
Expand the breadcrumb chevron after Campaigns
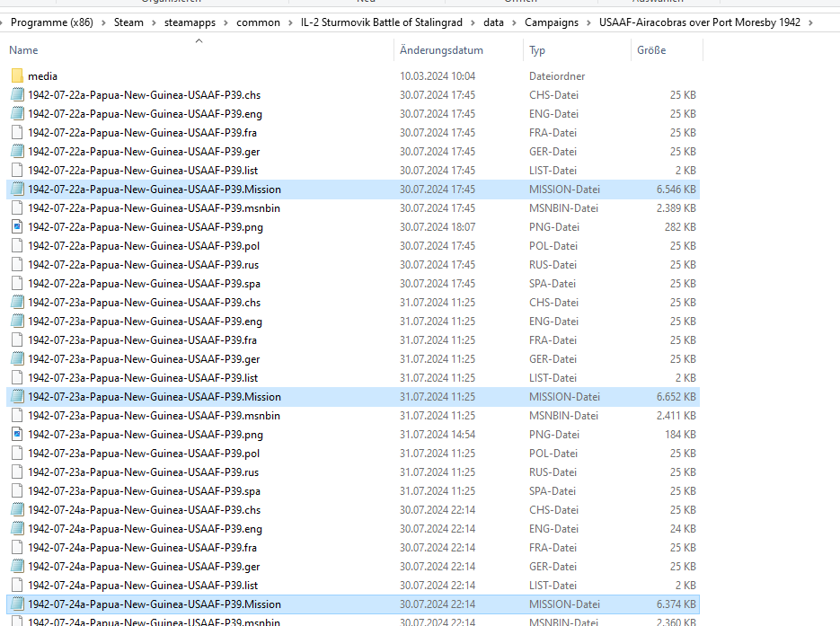(x=588, y=22)
